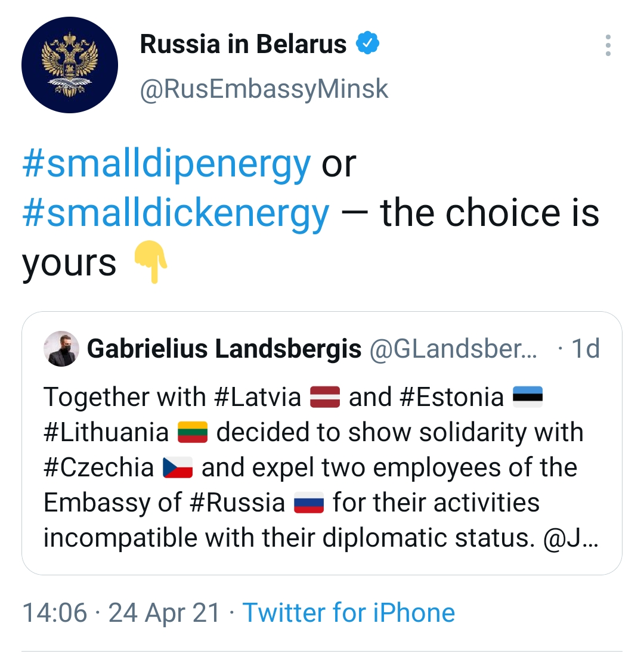644x654 pixels.
Task: Open Gabrielius Landsbergis avatar thumbnail
Action: pyautogui.click(x=61, y=349)
